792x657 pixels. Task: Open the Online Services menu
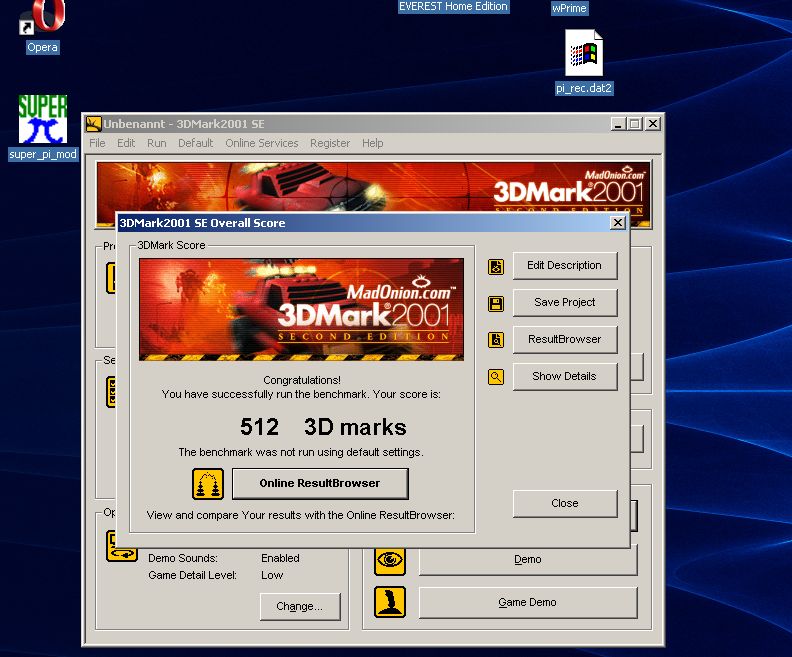(262, 143)
